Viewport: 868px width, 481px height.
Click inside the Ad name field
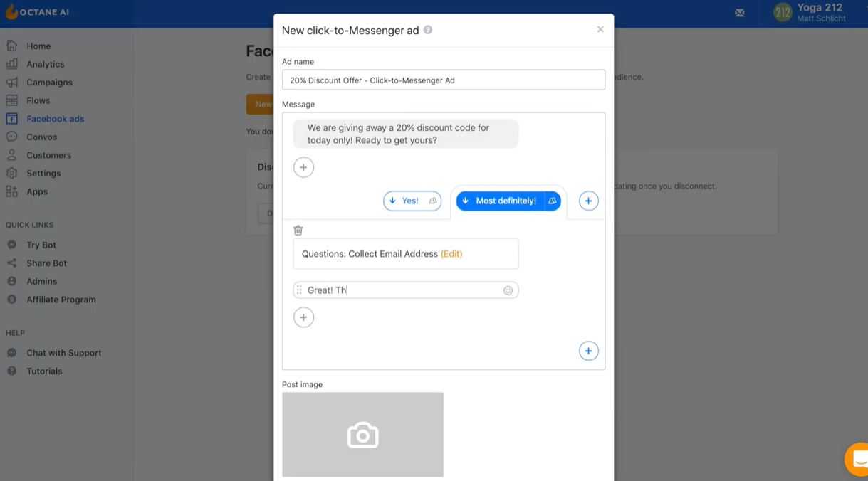(443, 79)
